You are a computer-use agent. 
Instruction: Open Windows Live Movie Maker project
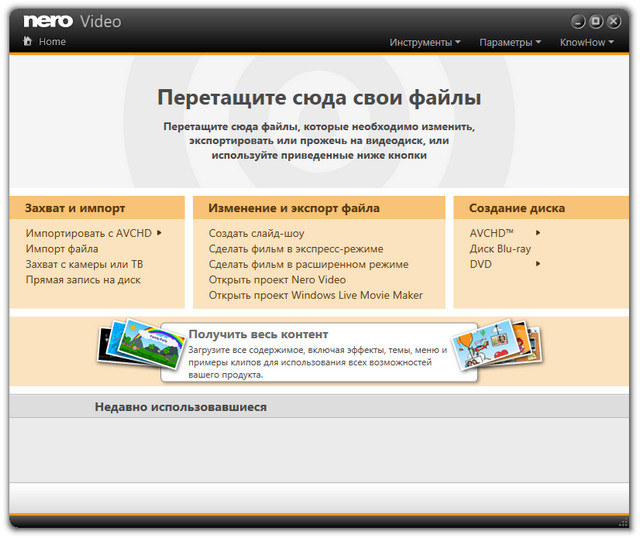pos(315,295)
